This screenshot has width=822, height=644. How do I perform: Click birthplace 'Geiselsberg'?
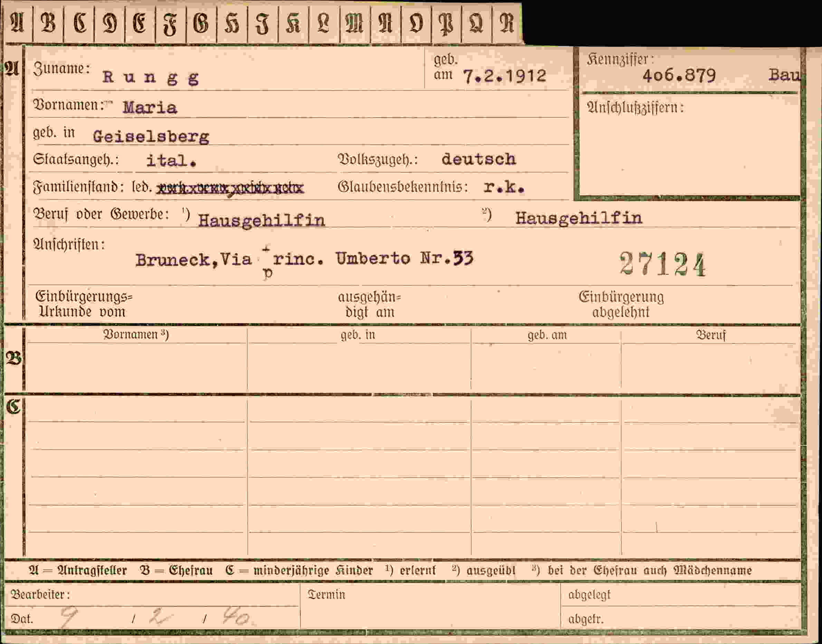click(x=151, y=136)
